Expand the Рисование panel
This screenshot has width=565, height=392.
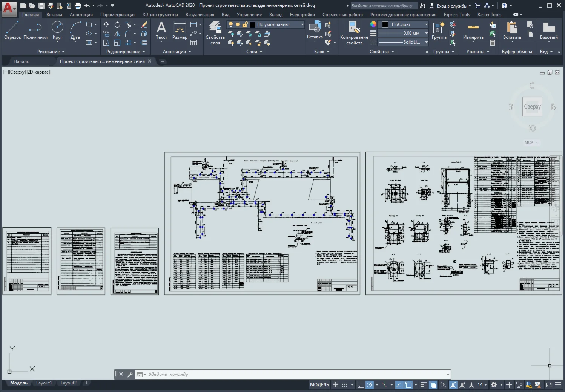pyautogui.click(x=51, y=52)
